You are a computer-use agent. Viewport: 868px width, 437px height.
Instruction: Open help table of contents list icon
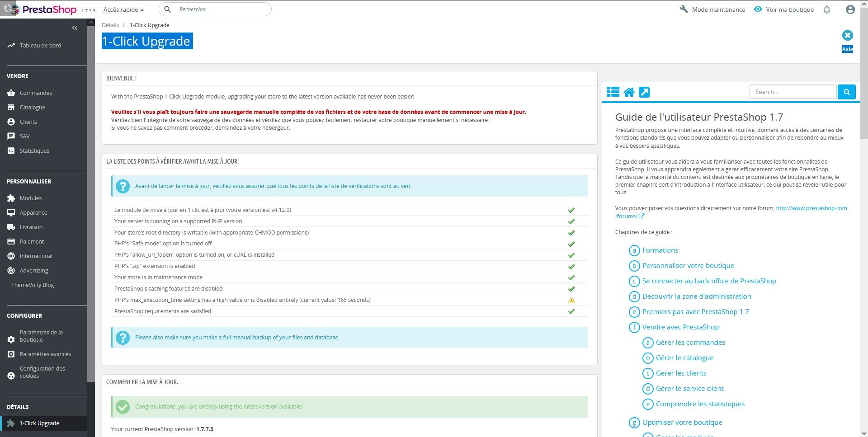click(x=613, y=92)
